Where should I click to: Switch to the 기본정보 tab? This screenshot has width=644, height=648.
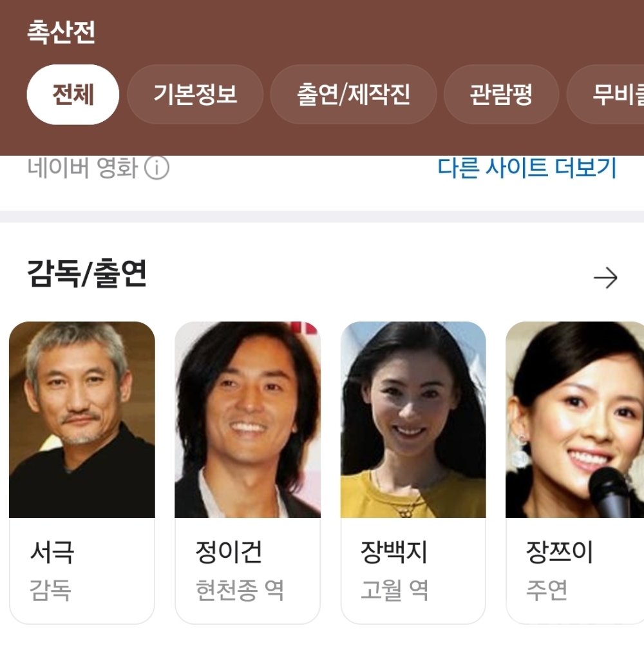pos(195,94)
